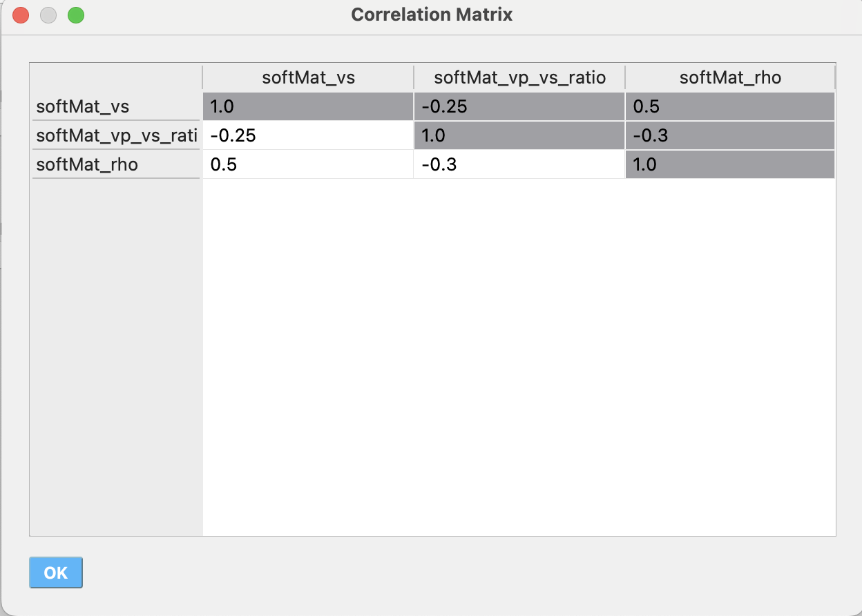Select the softMat_vs row header
The image size is (862, 616).
point(116,106)
